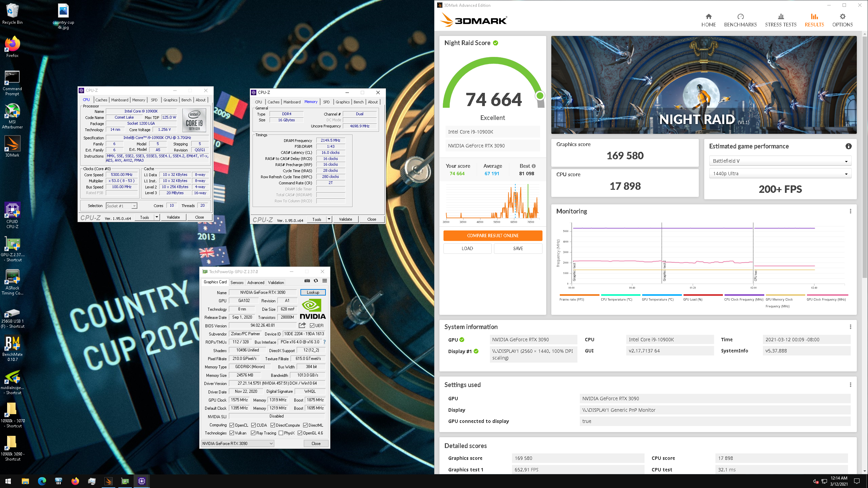Open Recycle Bin desktop icon

(13, 14)
